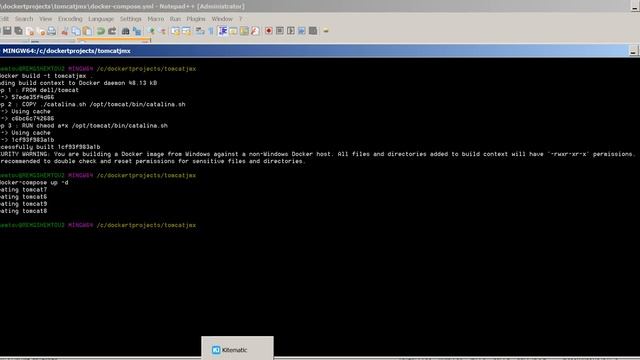
Task: Click the '57ede35f4d66' image ID line
Action: (27, 97)
